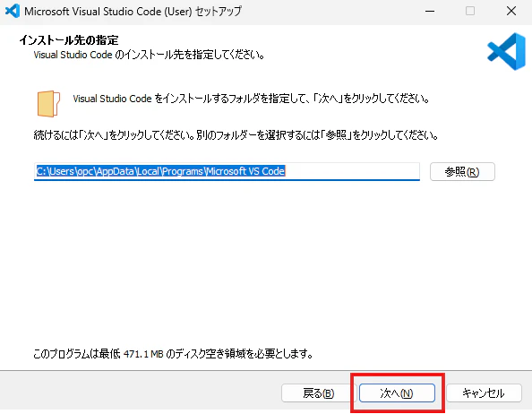The image size is (532, 414).
Task: Click the インストール先の指定 heading
Action: click(x=69, y=40)
